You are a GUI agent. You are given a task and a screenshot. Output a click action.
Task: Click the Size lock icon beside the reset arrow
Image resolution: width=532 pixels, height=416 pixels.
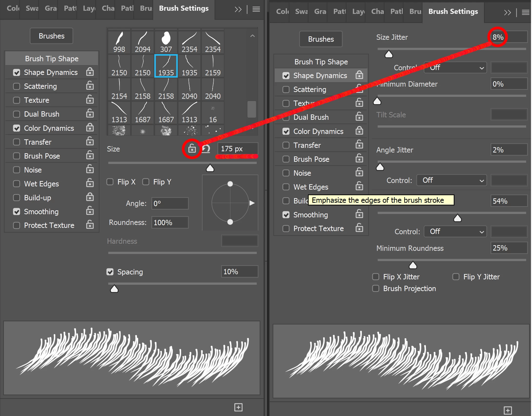[x=192, y=148]
